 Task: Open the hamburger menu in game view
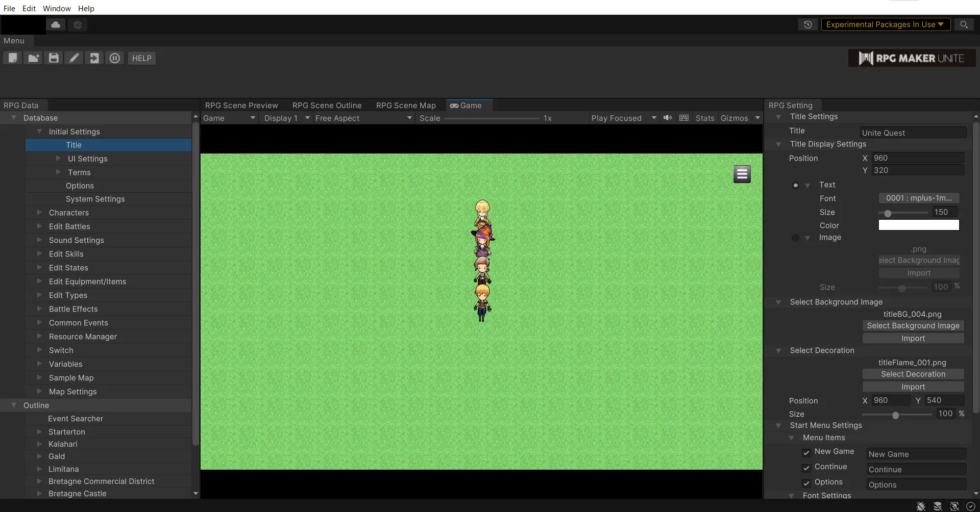coord(742,174)
